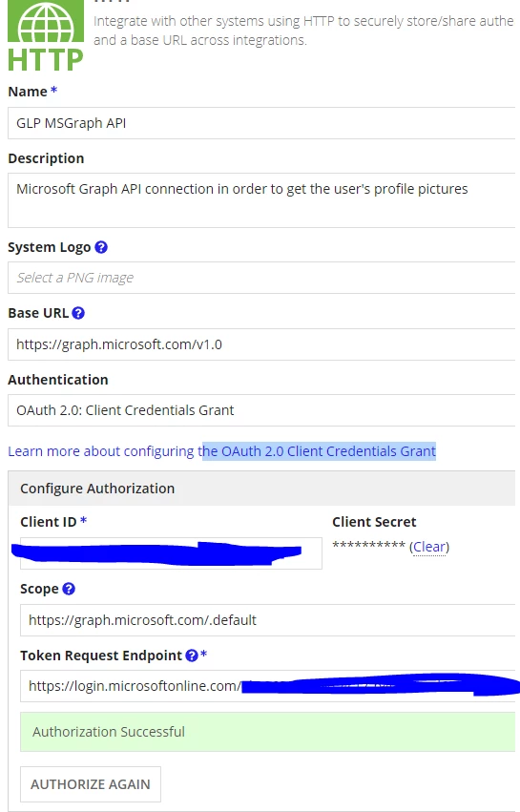Open System Logo help question icon
This screenshot has width=520, height=812.
click(x=101, y=247)
